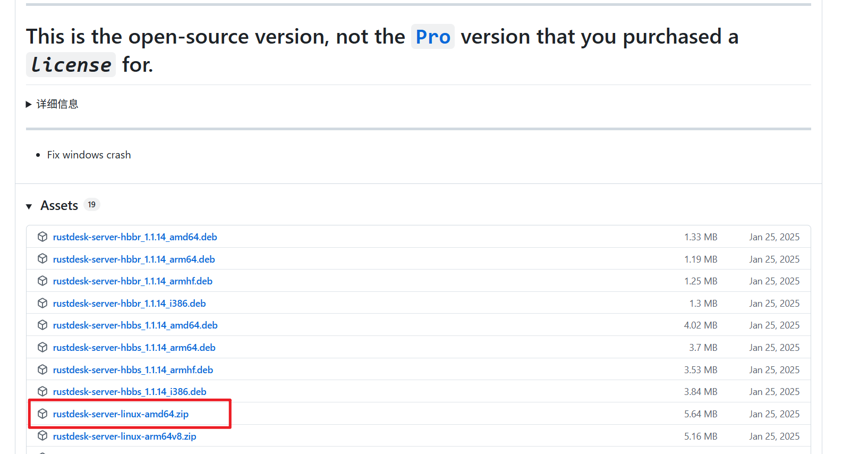The width and height of the screenshot is (868, 454).
Task: Click package icon beside rustdesk-server-hbbr_1.1.14_armhf.deb
Action: click(42, 281)
